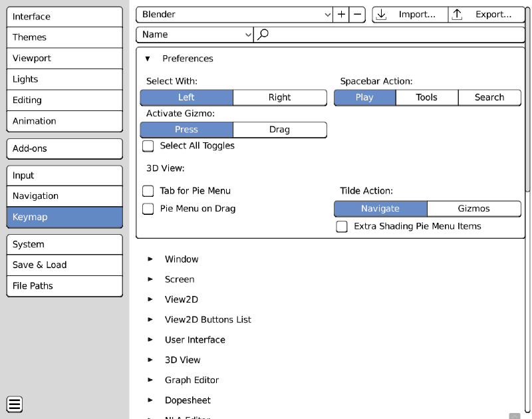532x419 pixels.
Task: Click the plus icon to add keymap preset
Action: [x=342, y=15]
